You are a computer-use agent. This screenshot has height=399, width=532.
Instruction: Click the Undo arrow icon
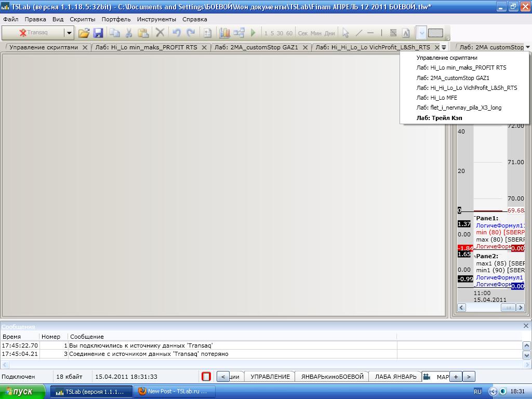coord(177,33)
